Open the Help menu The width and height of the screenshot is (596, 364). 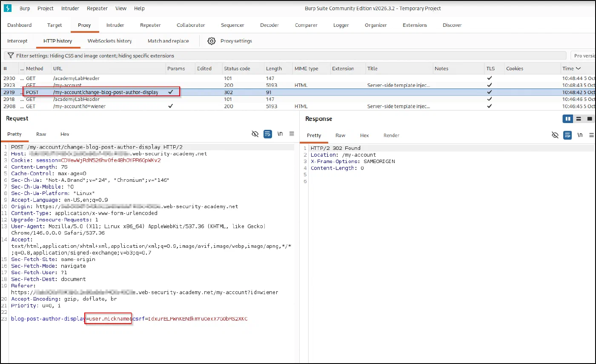click(x=139, y=9)
